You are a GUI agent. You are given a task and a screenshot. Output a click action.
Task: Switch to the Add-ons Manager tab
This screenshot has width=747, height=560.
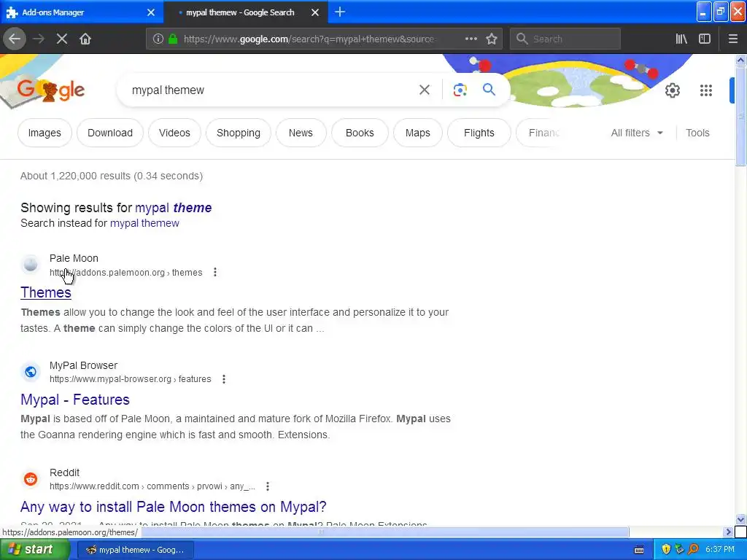[82, 12]
